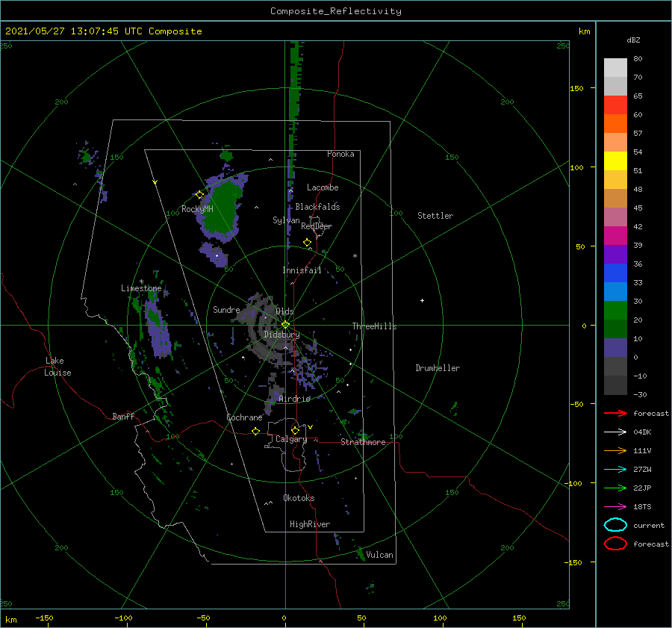
Task: Click the Strathmore town label
Action: 363,442
